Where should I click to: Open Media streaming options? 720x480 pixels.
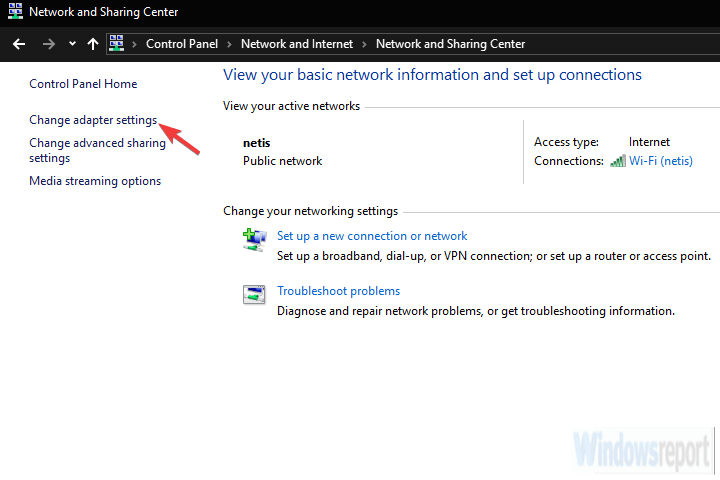point(95,181)
